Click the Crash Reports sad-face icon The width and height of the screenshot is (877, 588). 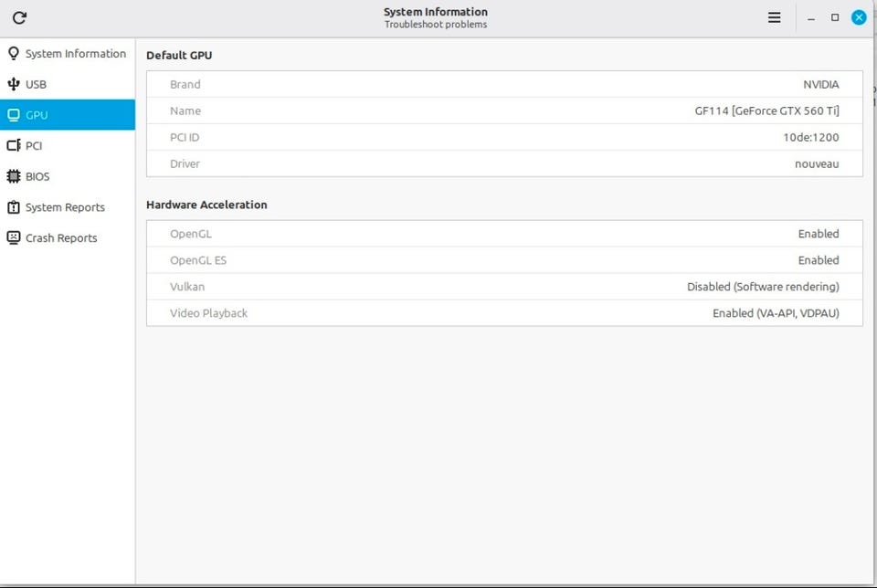pyautogui.click(x=14, y=238)
